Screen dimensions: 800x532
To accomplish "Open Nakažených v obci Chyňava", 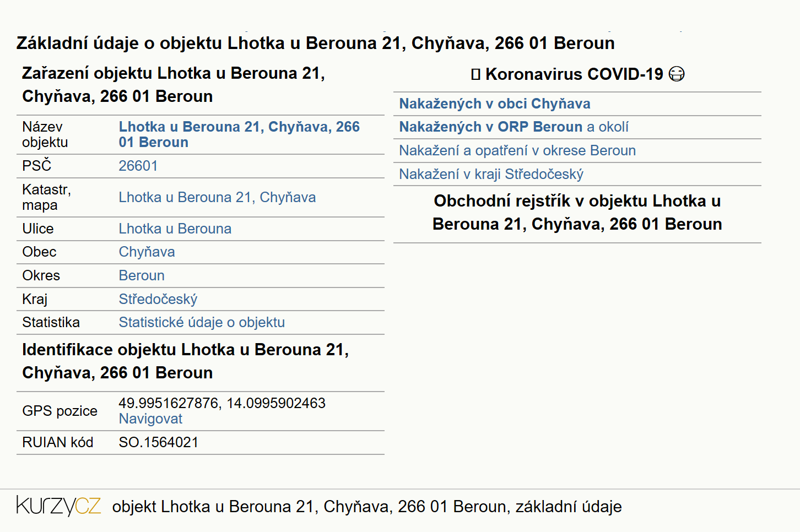I will coord(495,104).
